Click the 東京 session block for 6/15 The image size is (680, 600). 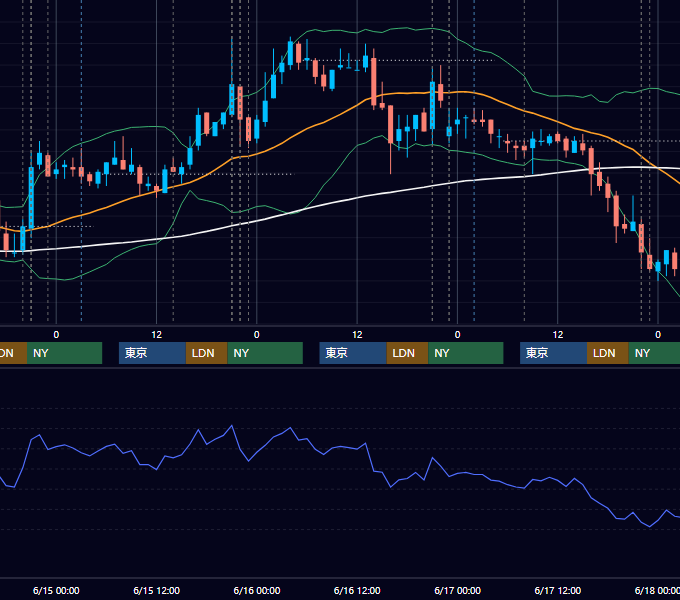(152, 353)
